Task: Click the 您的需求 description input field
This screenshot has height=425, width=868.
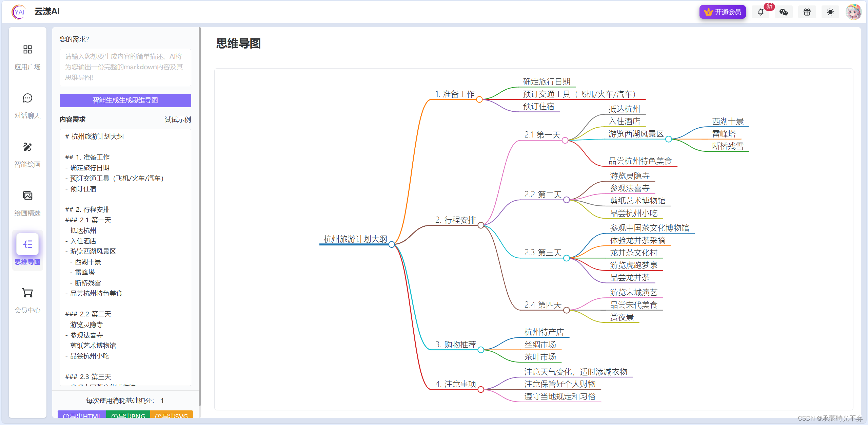Action: click(125, 67)
